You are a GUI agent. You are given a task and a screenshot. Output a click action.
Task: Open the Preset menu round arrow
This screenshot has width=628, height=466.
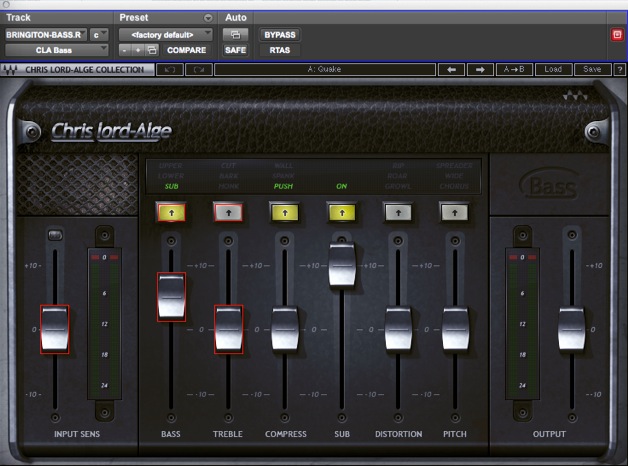click(208, 18)
